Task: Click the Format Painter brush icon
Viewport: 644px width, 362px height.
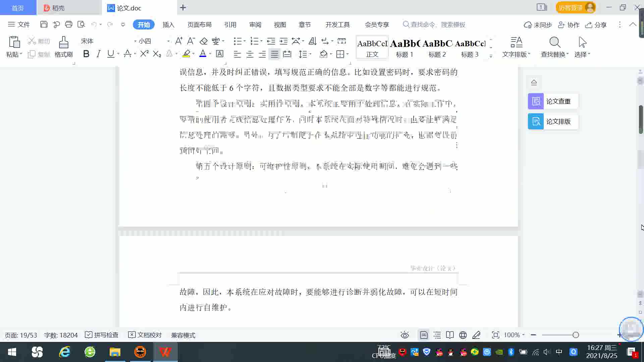Action: pos(63,43)
